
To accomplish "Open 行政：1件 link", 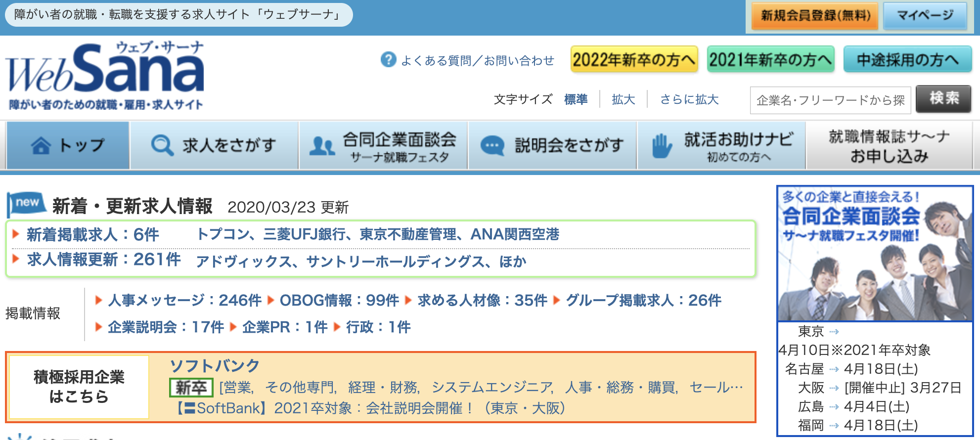I will tap(378, 327).
